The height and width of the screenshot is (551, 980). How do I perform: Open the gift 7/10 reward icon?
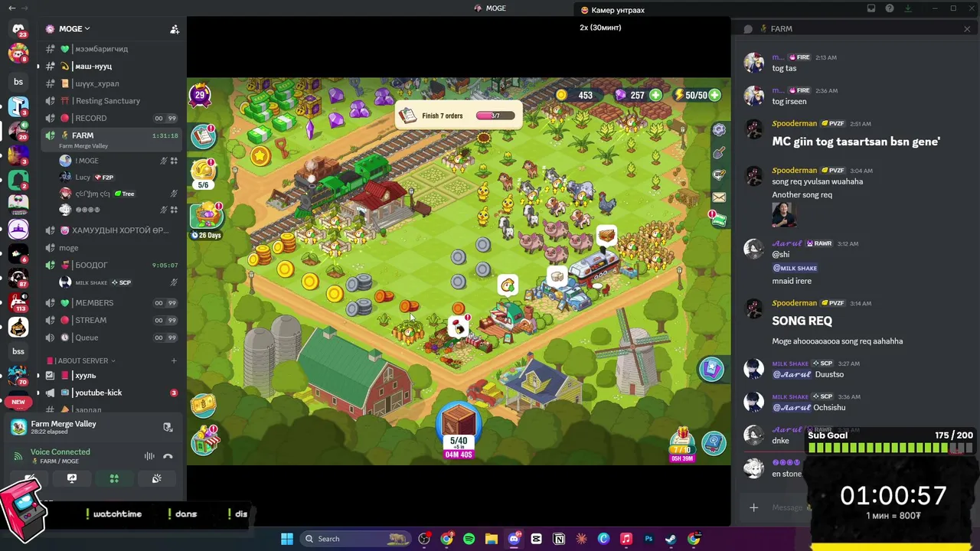pyautogui.click(x=681, y=443)
